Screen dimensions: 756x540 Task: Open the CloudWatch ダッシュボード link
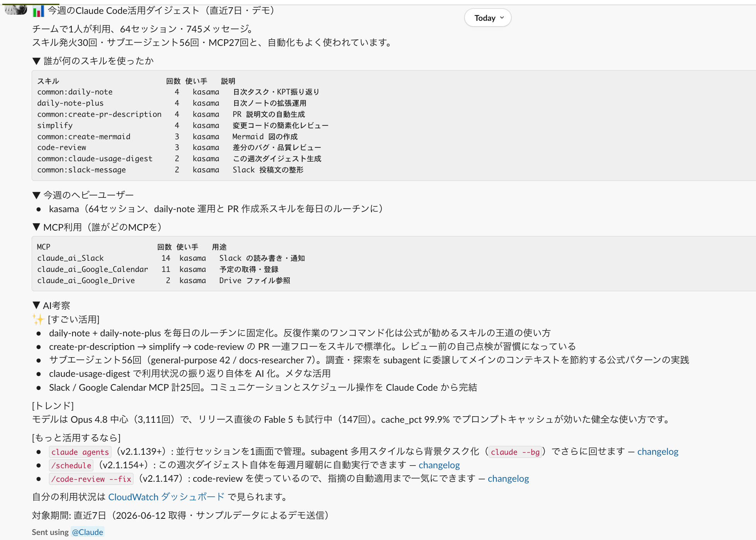(166, 497)
